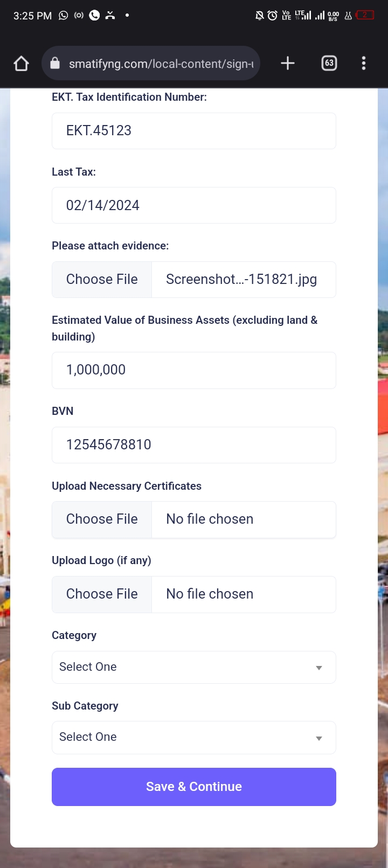The width and height of the screenshot is (388, 868).
Task: Expand the Sub Category dropdown
Action: tap(194, 737)
